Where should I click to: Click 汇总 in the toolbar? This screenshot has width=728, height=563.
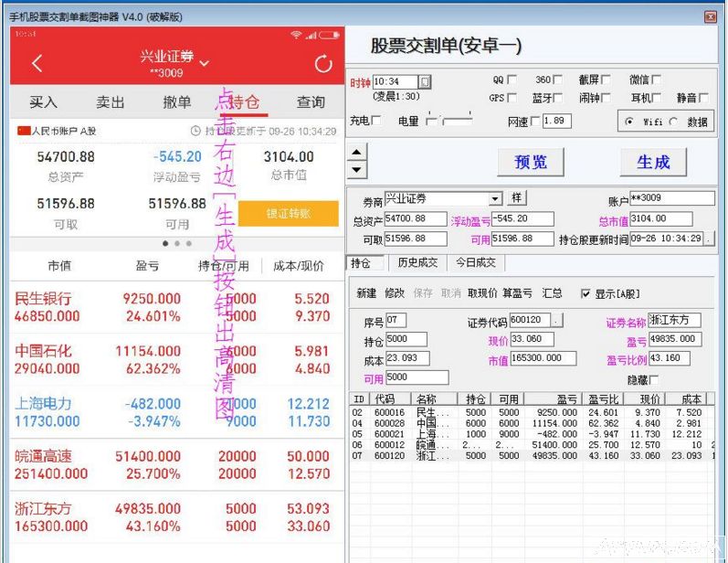click(552, 293)
